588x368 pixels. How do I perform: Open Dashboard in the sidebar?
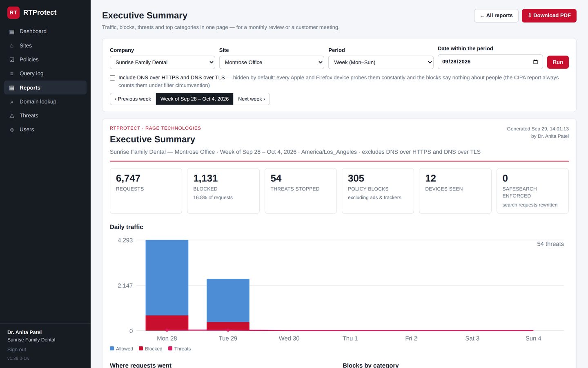click(x=45, y=31)
